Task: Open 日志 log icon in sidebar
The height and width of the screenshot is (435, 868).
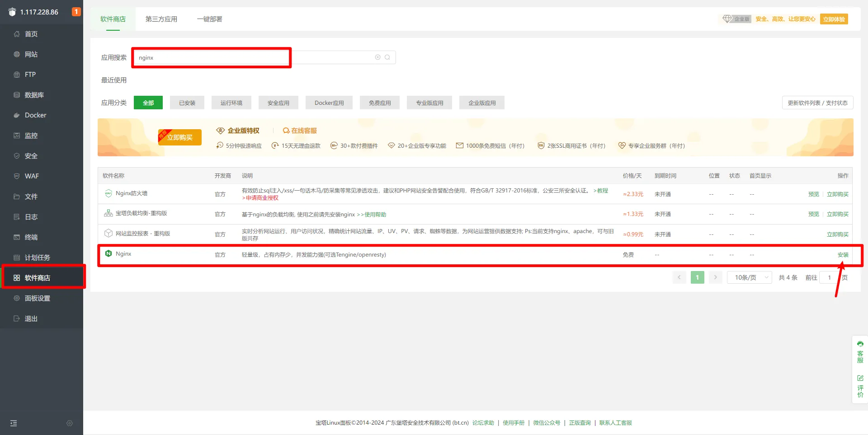Action: (x=17, y=217)
